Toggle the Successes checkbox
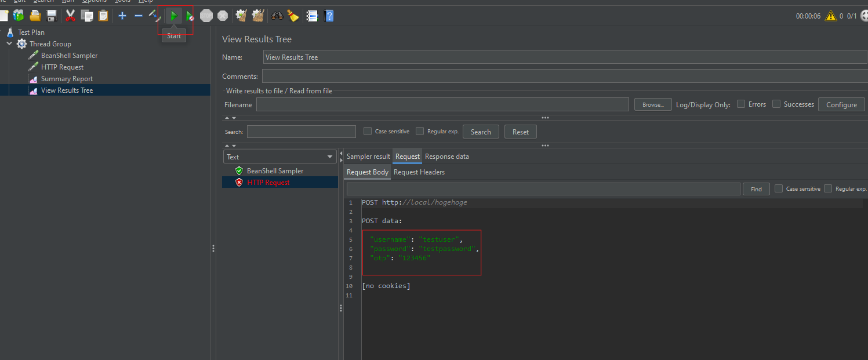Screen dimensions: 868x360 (x=776, y=104)
